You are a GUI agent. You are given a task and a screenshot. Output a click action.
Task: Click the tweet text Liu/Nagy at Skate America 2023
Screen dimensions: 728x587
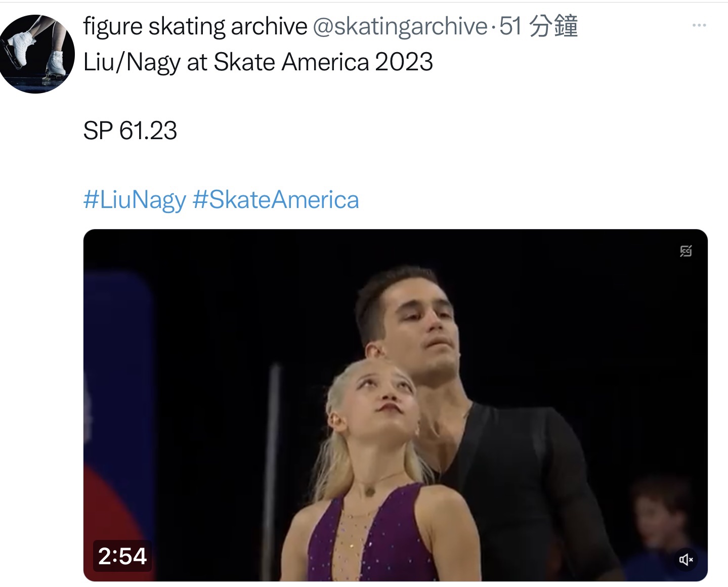tap(258, 62)
